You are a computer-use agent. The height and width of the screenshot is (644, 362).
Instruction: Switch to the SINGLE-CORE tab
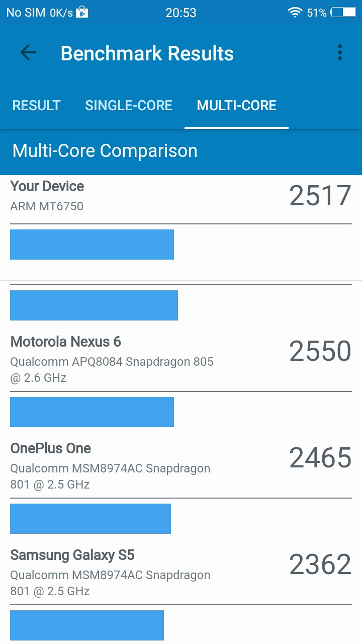click(129, 105)
